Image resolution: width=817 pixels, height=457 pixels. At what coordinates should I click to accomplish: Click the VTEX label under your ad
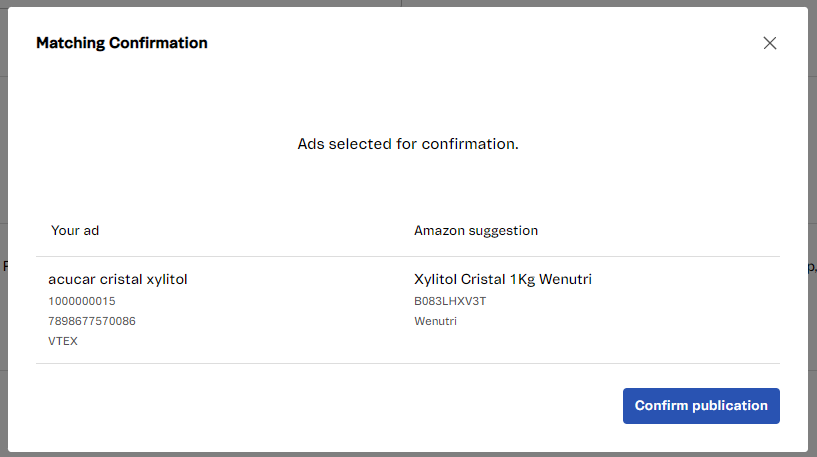[63, 341]
